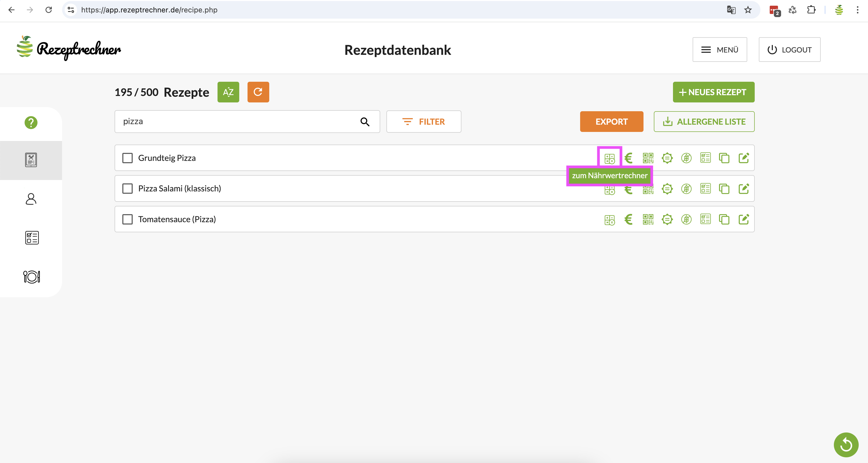Click the apple profile icon in browser toolbar
Screen dimensions: 868x463
tap(839, 10)
